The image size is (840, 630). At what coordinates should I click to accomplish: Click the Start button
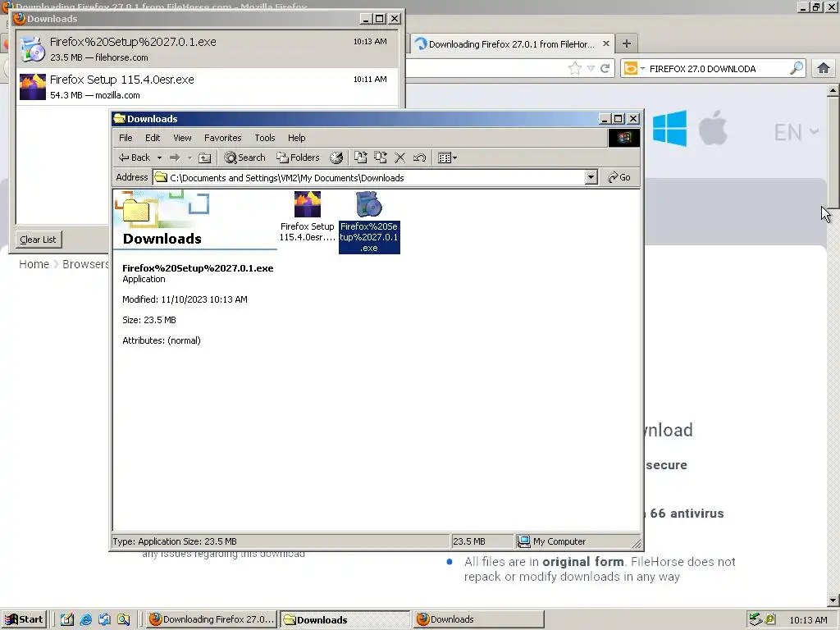[x=24, y=620]
